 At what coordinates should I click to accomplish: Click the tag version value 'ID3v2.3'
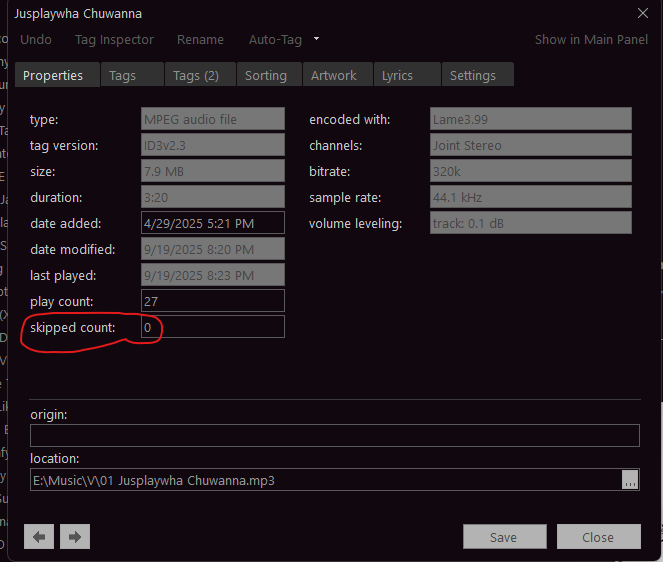213,145
